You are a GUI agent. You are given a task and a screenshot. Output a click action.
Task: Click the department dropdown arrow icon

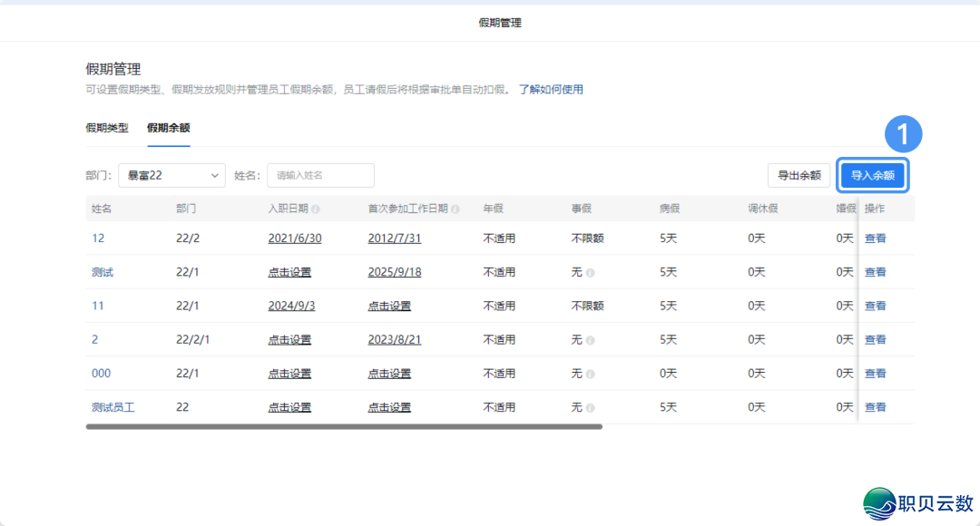click(215, 175)
